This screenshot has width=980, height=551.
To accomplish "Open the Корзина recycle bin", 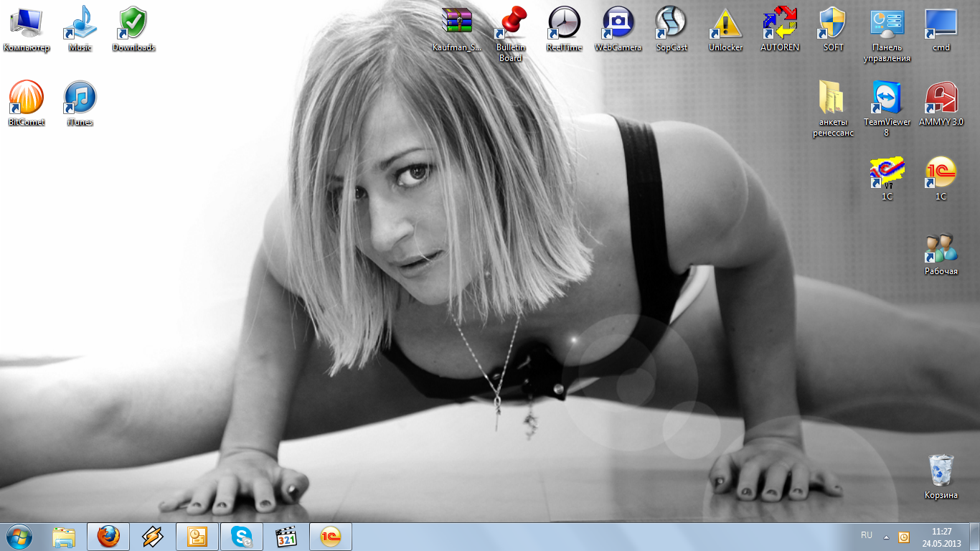I will click(941, 476).
